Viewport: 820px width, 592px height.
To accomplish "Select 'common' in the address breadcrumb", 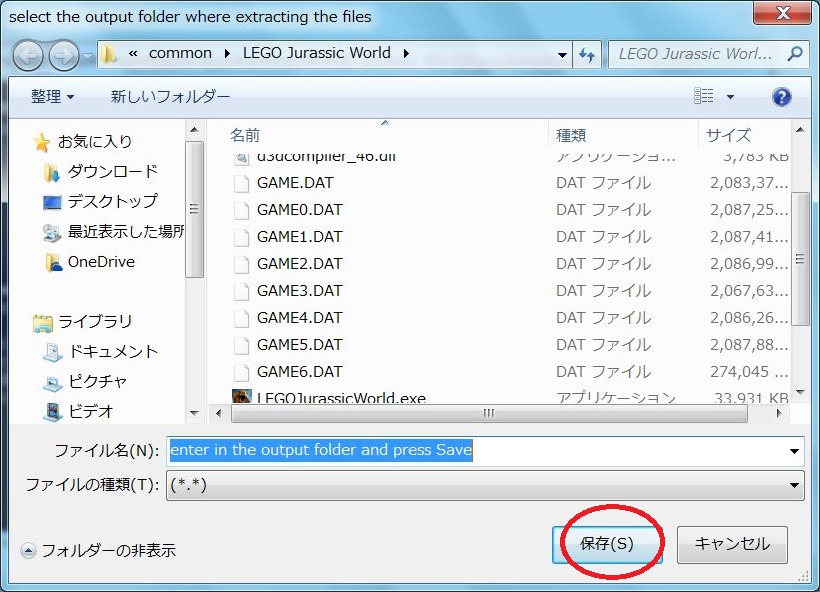I will click(180, 53).
